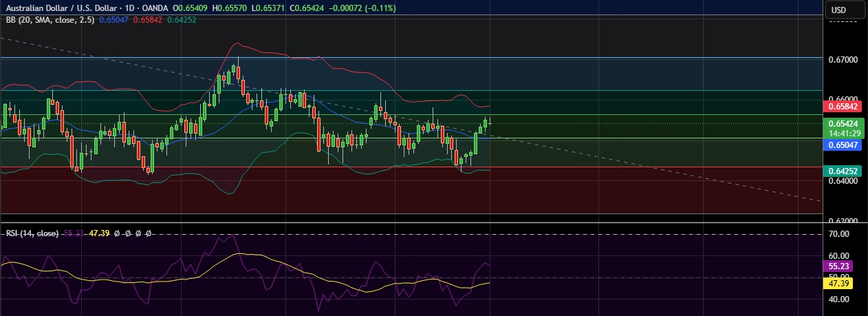This screenshot has height=316, width=868.
Task: Click the purple RSI value 55.23 in legend
Action: [74, 233]
